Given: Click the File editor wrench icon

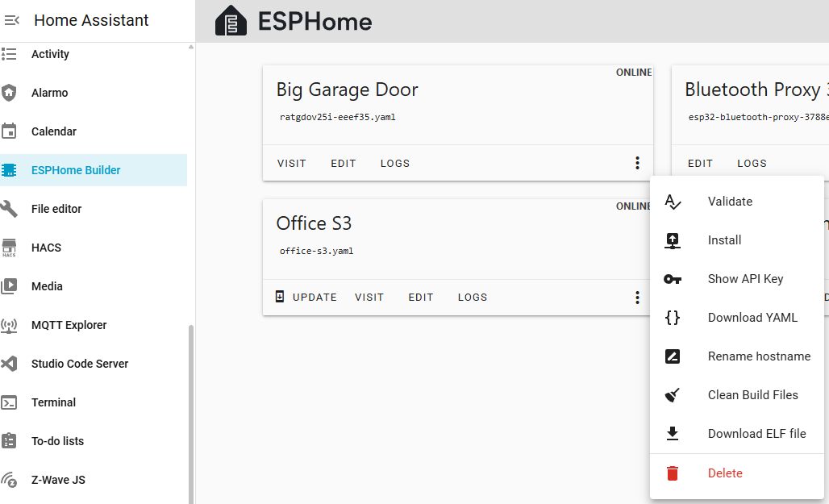Looking at the screenshot, I should (9, 209).
